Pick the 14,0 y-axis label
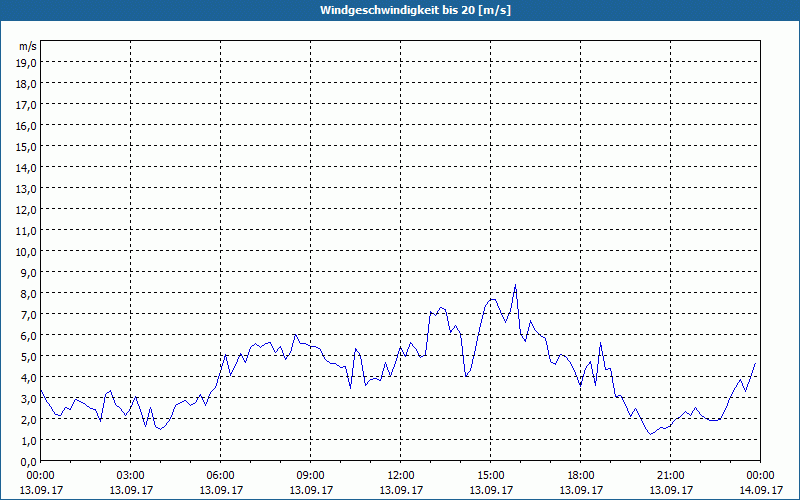This screenshot has width=800, height=500. pyautogui.click(x=28, y=168)
